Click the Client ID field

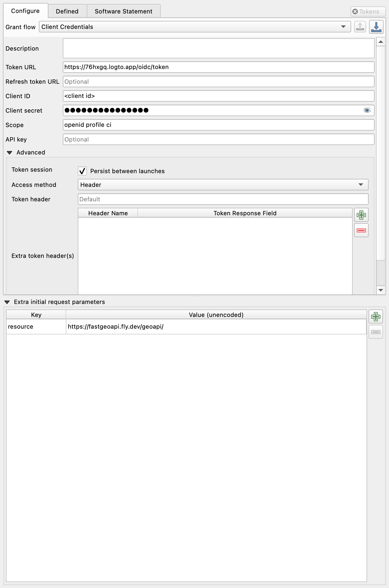pyautogui.click(x=218, y=96)
